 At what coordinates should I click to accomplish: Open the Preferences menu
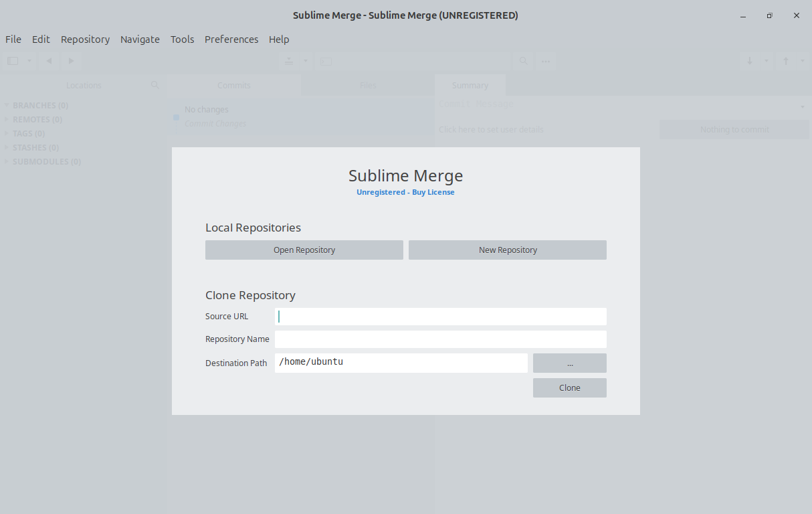(231, 39)
